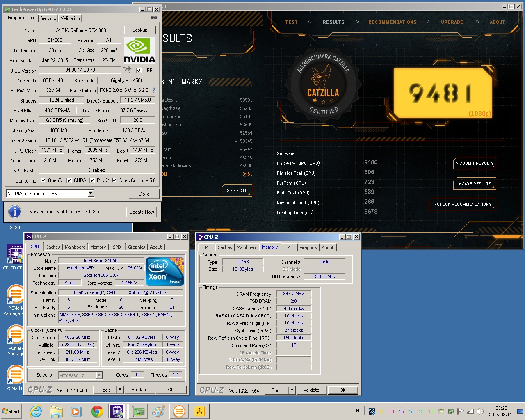Switch to the Validation tab in GPU-Z
This screenshot has height=420, width=525.
[x=70, y=18]
